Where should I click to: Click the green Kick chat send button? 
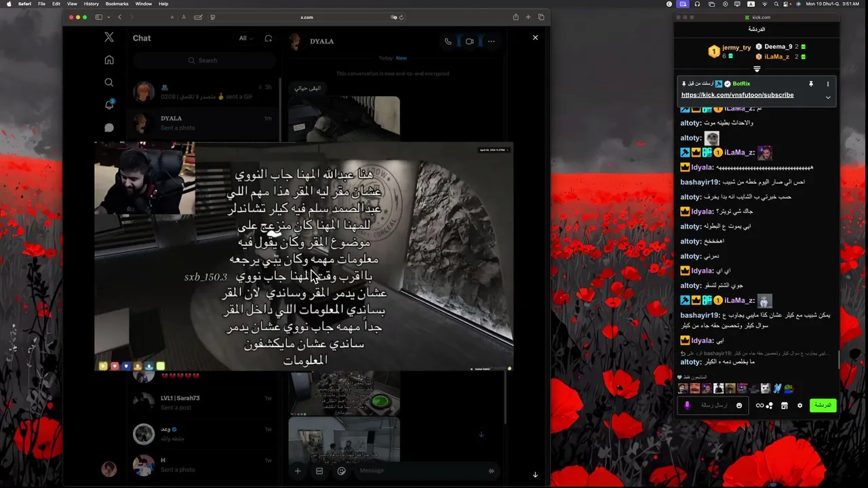pos(823,405)
